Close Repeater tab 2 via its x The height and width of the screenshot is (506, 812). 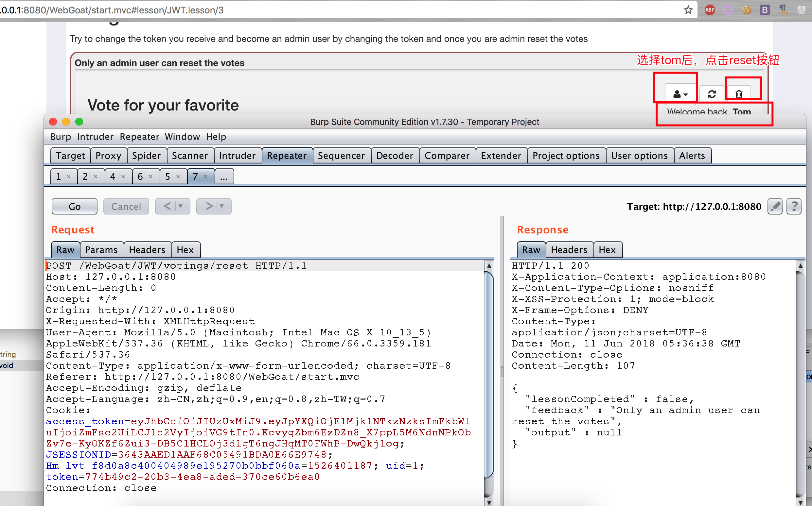tap(96, 177)
